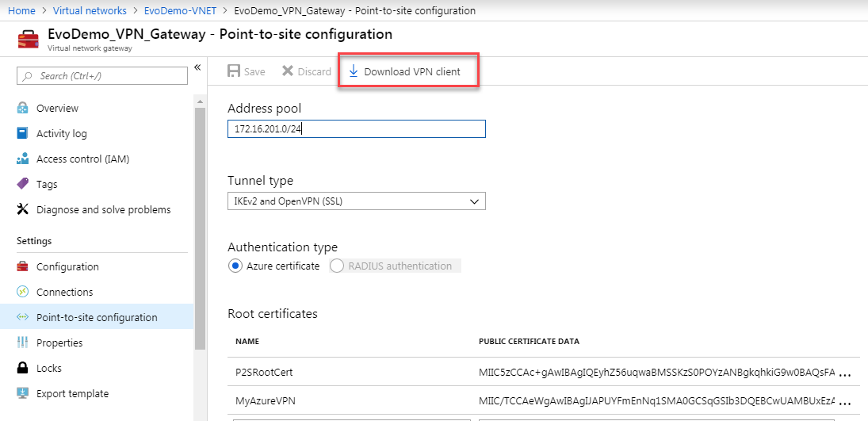Click the Overview sidebar icon
Image resolution: width=868 pixels, height=421 pixels.
[x=22, y=108]
